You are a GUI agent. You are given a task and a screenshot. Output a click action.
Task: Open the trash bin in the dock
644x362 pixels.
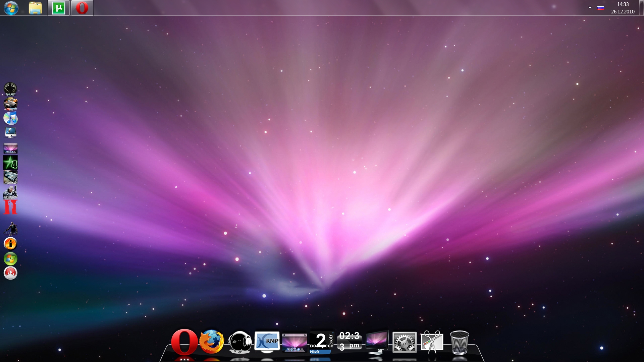point(459,342)
